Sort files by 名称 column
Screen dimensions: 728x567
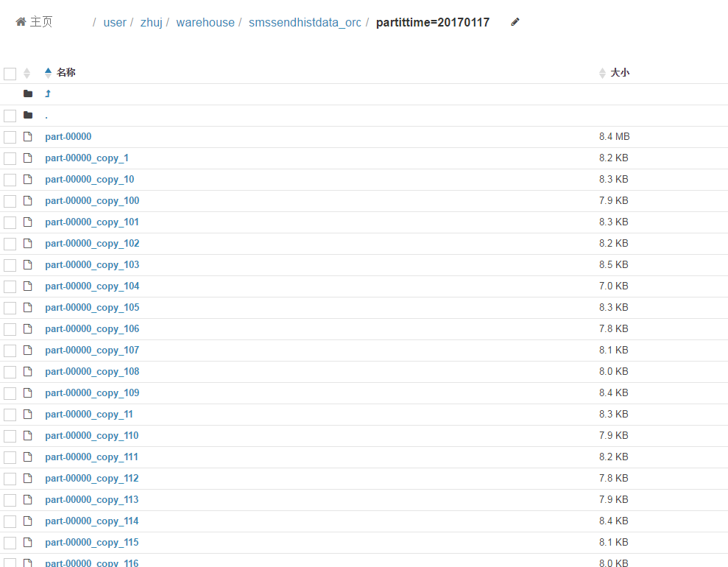(60, 72)
